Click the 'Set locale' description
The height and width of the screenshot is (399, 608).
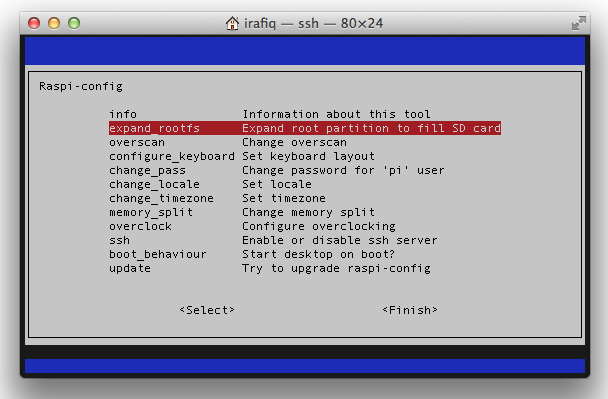277,184
